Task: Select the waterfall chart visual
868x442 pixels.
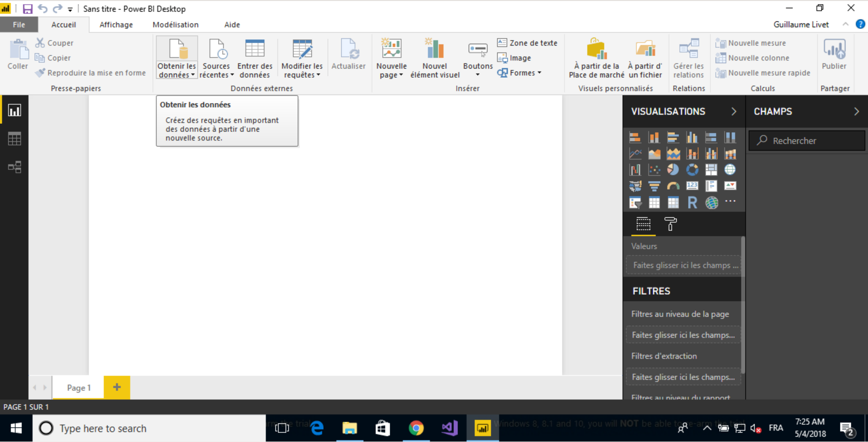Action: 635,170
